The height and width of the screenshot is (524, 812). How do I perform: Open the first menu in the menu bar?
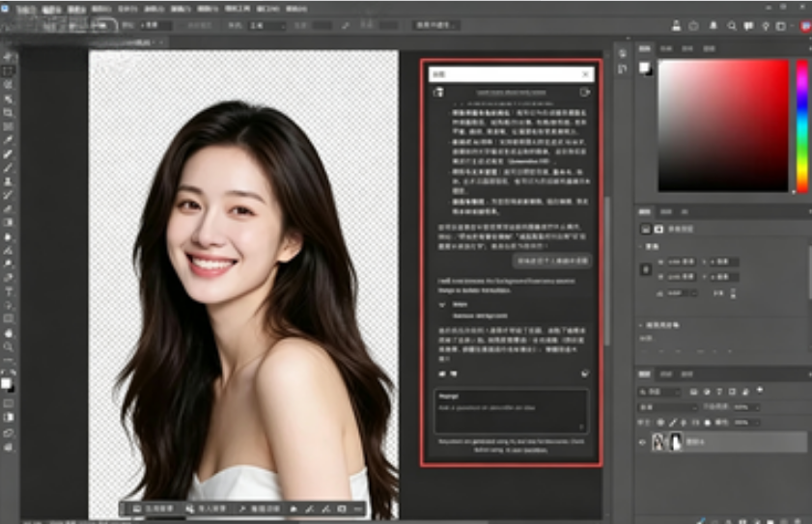click(25, 10)
